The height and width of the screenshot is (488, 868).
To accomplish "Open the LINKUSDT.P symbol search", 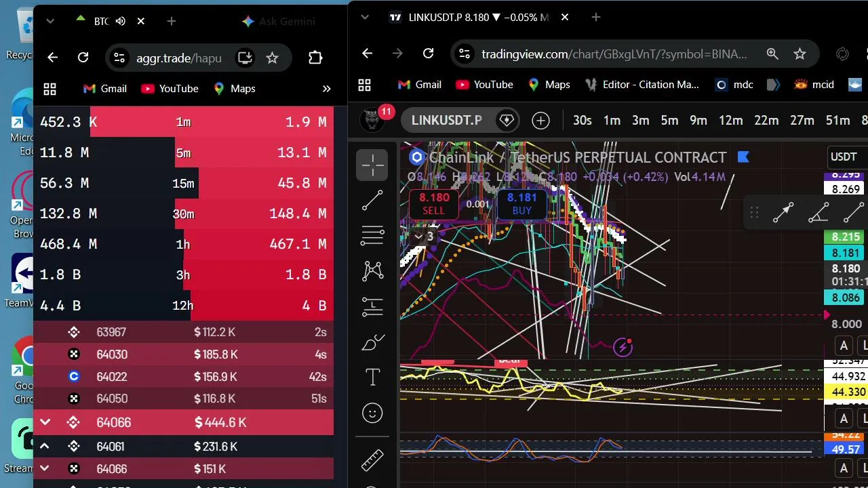I will point(447,121).
